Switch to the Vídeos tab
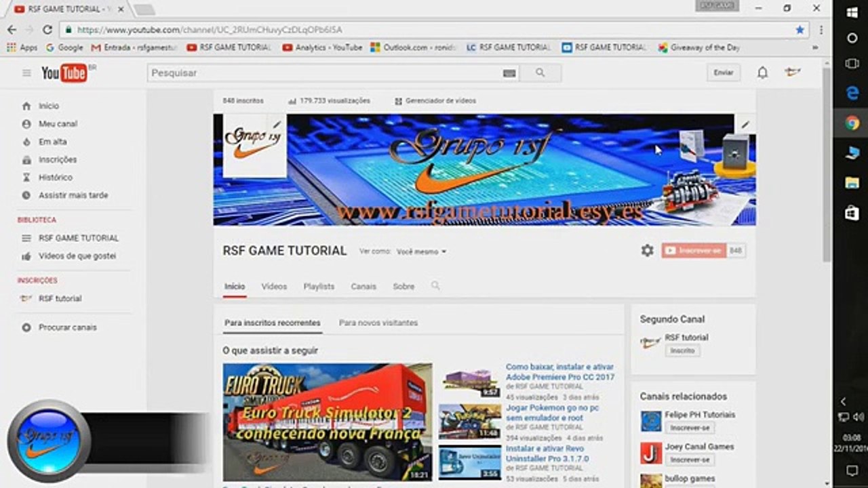 pos(274,287)
